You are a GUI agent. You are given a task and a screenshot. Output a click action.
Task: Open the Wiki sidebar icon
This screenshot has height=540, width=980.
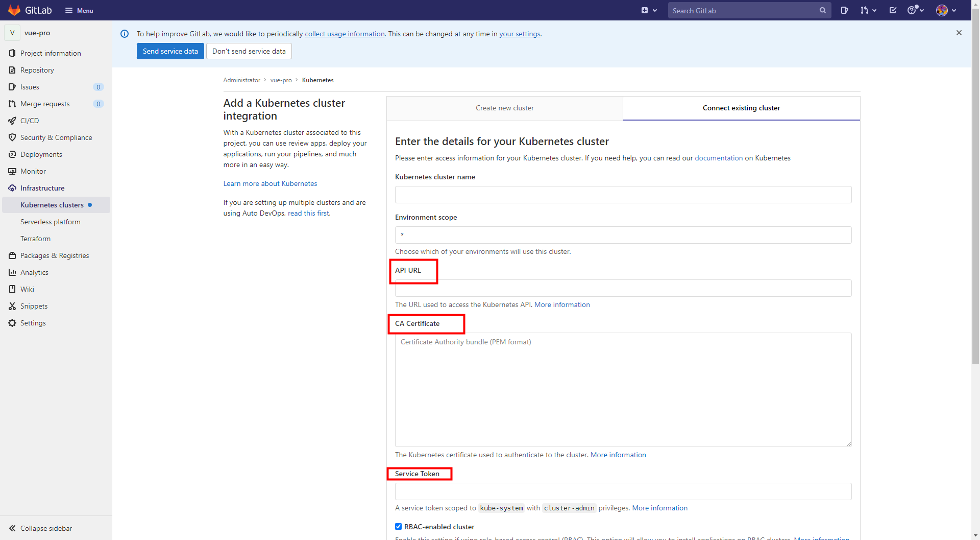click(x=12, y=289)
